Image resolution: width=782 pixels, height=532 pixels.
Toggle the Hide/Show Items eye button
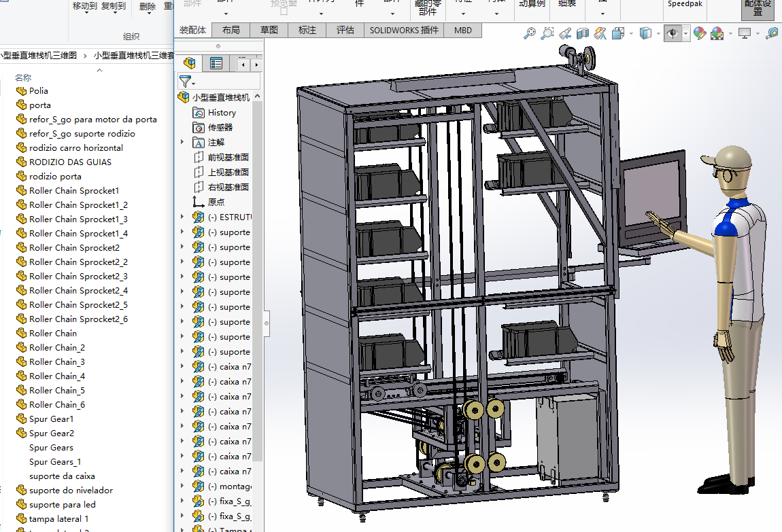point(673,33)
